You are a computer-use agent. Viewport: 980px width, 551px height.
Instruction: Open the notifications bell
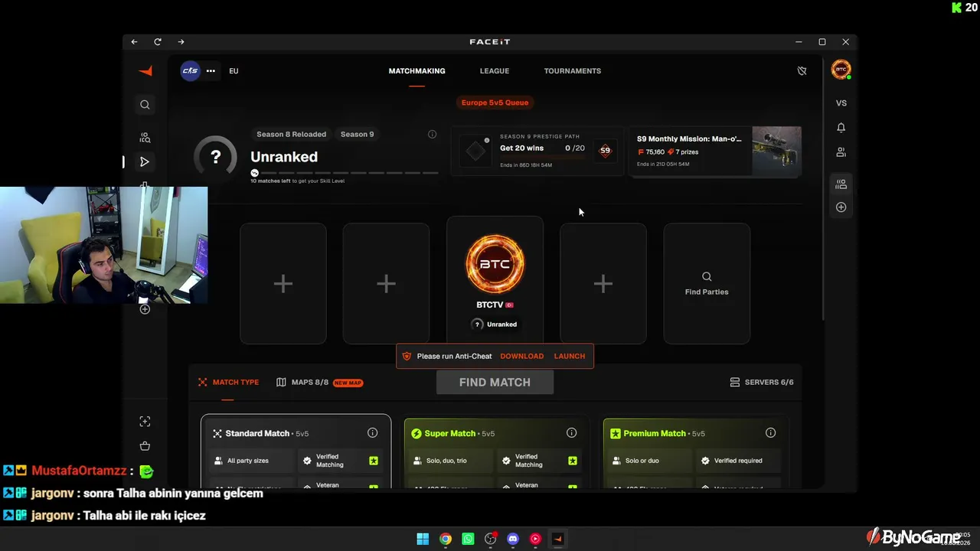point(841,127)
